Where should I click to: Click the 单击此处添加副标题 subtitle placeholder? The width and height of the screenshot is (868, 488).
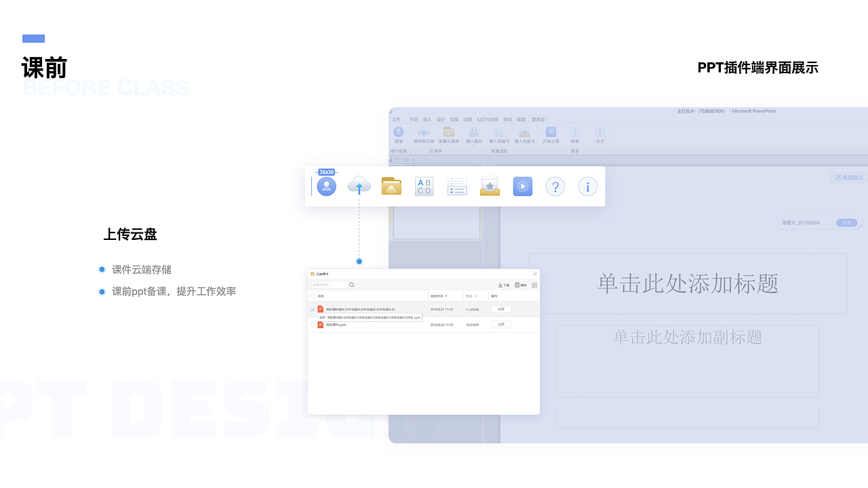[x=688, y=361]
